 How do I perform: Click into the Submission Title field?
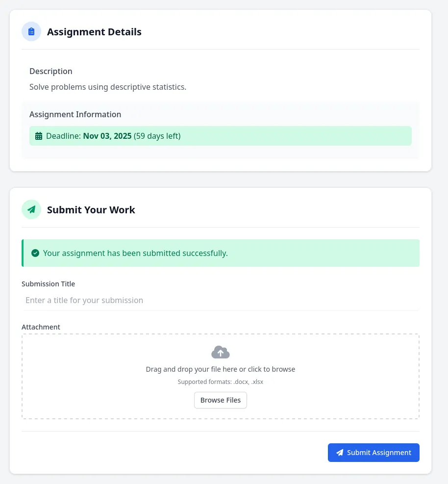click(x=221, y=300)
